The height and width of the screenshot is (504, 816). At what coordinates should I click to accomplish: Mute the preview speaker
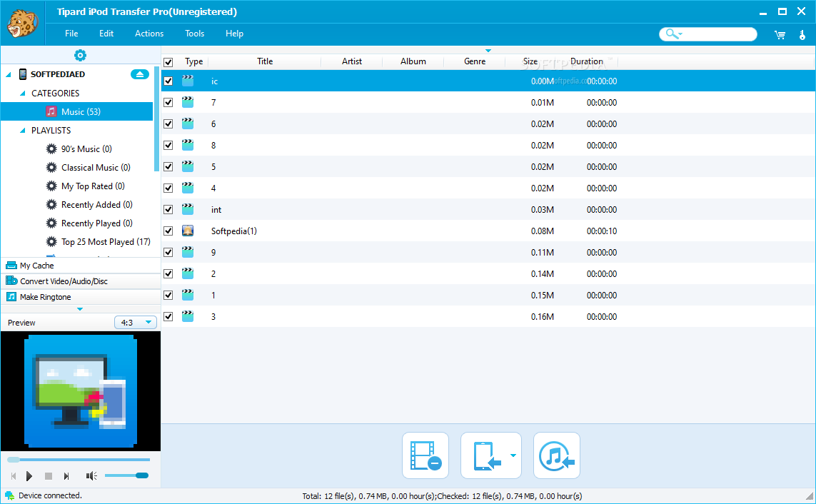(x=91, y=476)
